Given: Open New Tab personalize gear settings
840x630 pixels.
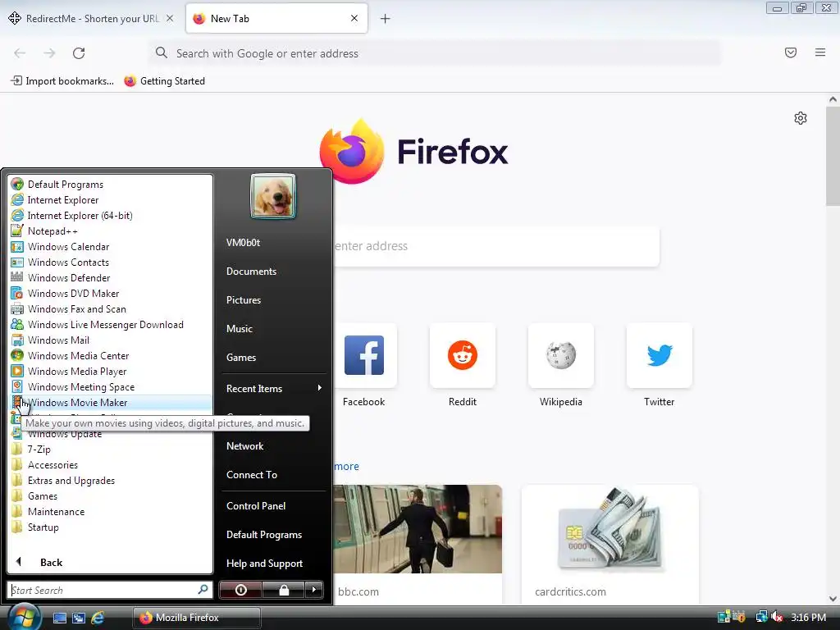Looking at the screenshot, I should click(x=801, y=118).
